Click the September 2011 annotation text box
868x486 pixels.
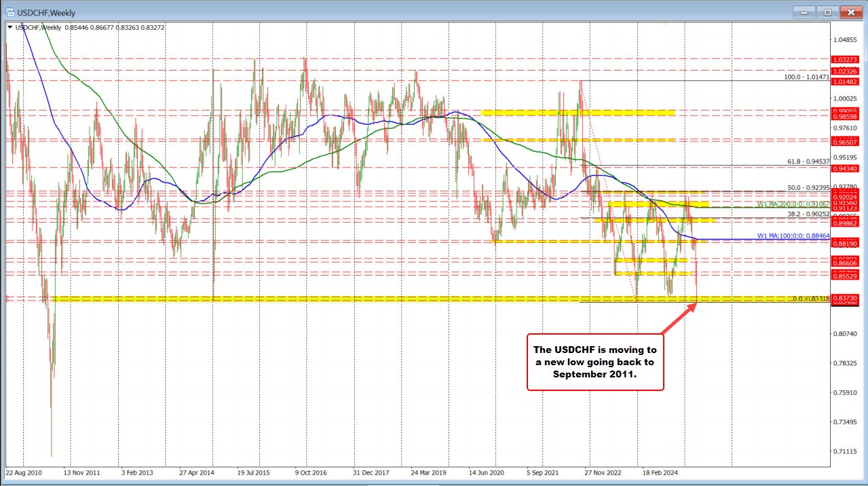click(595, 362)
